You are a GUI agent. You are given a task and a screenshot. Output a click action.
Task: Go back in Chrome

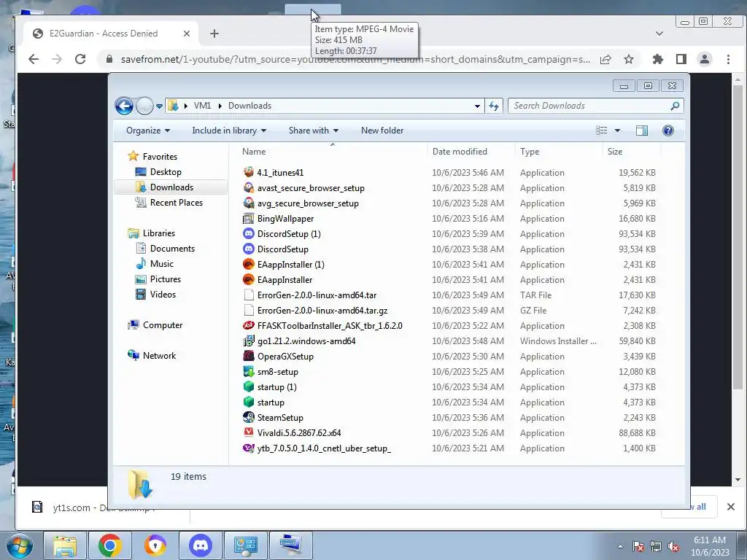(34, 59)
